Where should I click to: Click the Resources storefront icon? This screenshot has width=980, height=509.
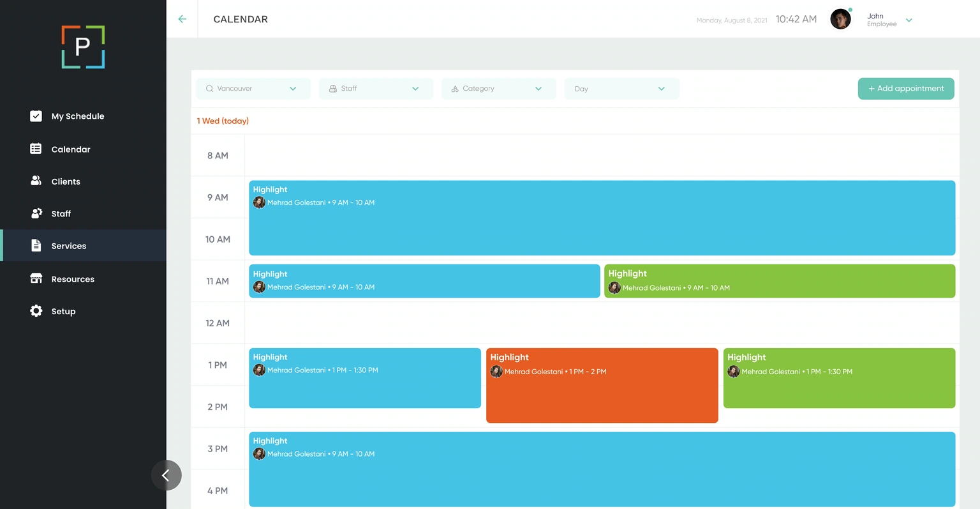pyautogui.click(x=36, y=278)
